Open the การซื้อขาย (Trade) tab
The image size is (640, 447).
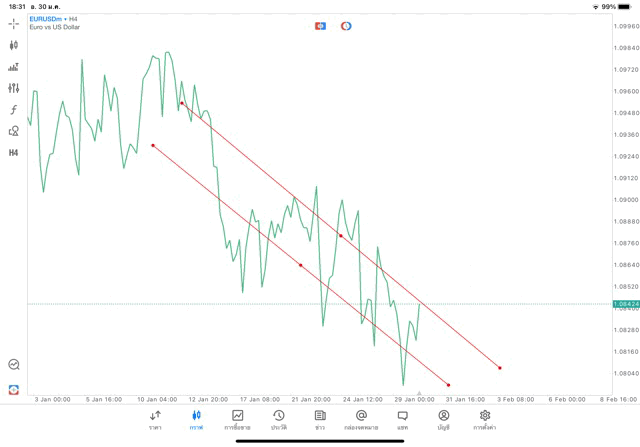(x=238, y=419)
